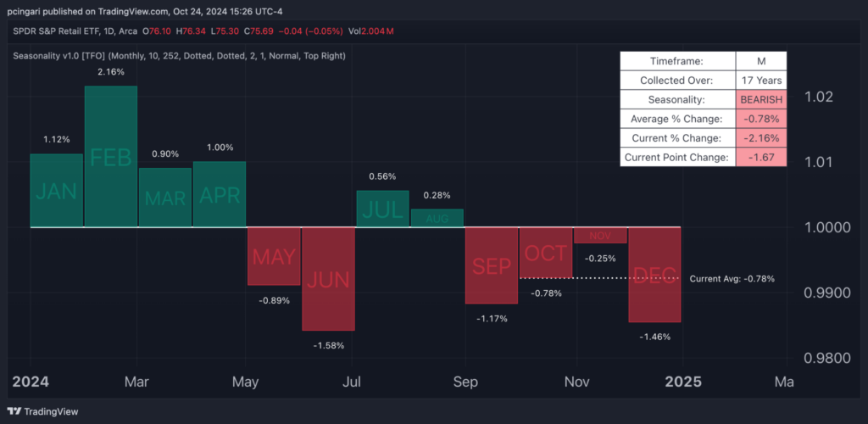
Task: Click the SPDR S&P Retail ETF title
Action: tap(75, 31)
